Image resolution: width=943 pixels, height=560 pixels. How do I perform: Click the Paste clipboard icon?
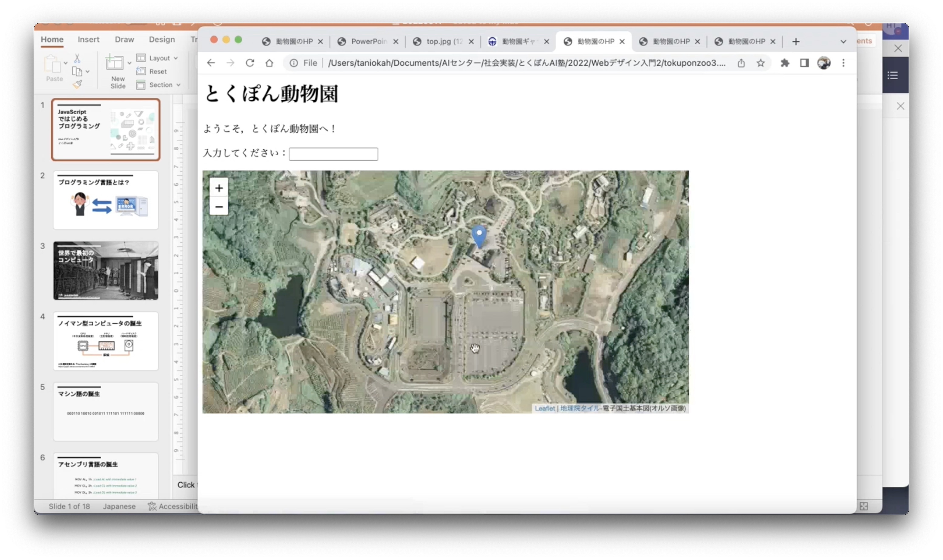53,64
